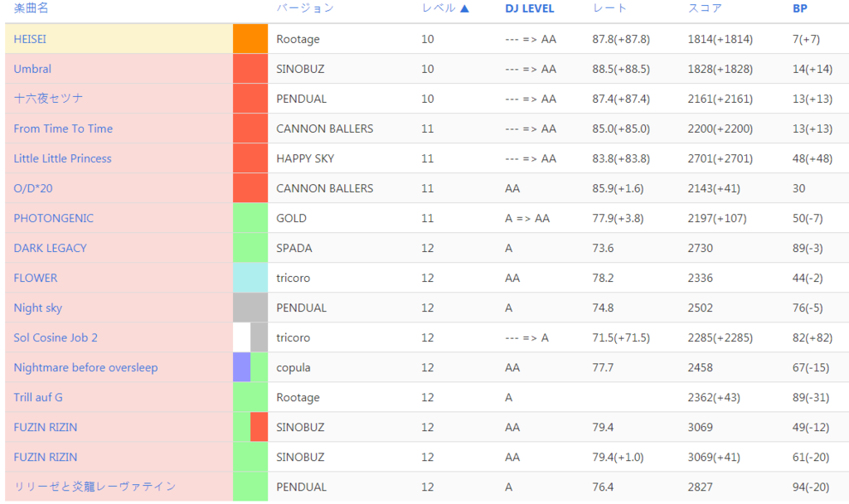The height and width of the screenshot is (504, 849).
Task: Open the From Time To Time link
Action: coord(63,128)
